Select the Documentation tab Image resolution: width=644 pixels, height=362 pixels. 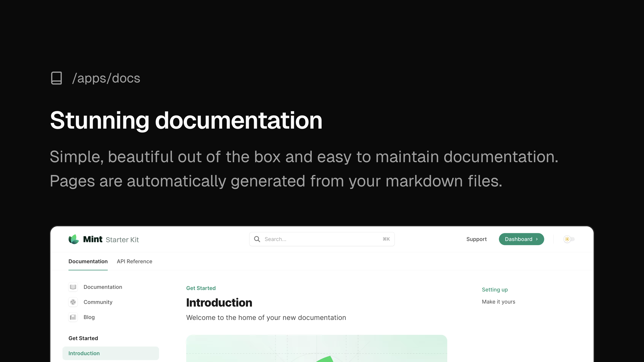(88, 261)
